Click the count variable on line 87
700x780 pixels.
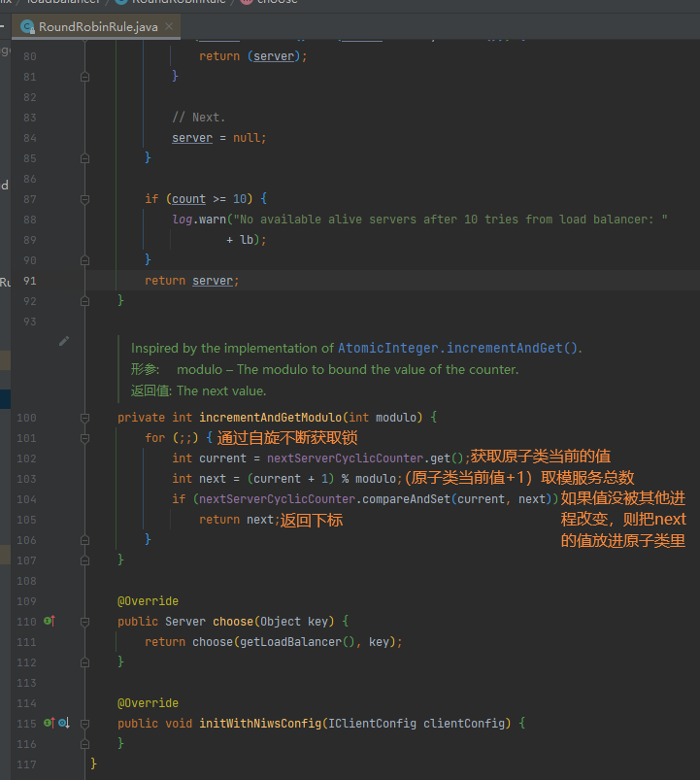tap(188, 199)
